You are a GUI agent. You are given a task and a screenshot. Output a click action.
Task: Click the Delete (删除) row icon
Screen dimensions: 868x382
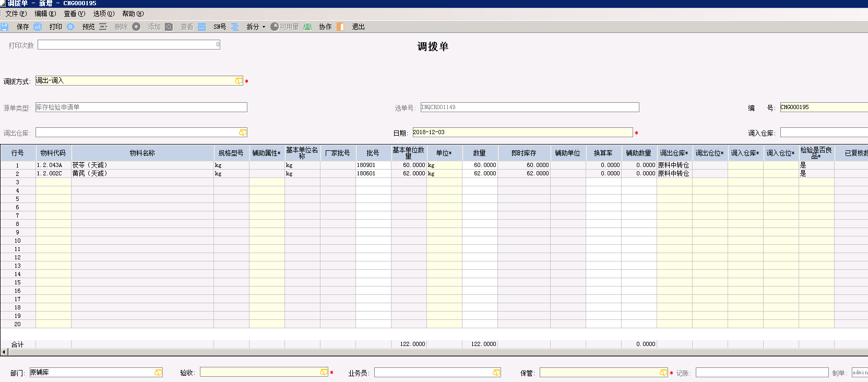click(x=103, y=27)
